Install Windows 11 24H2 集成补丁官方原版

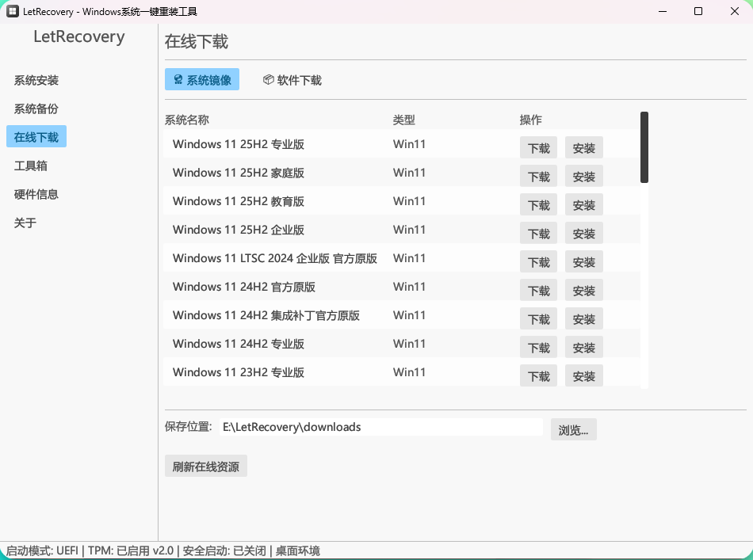[583, 318]
